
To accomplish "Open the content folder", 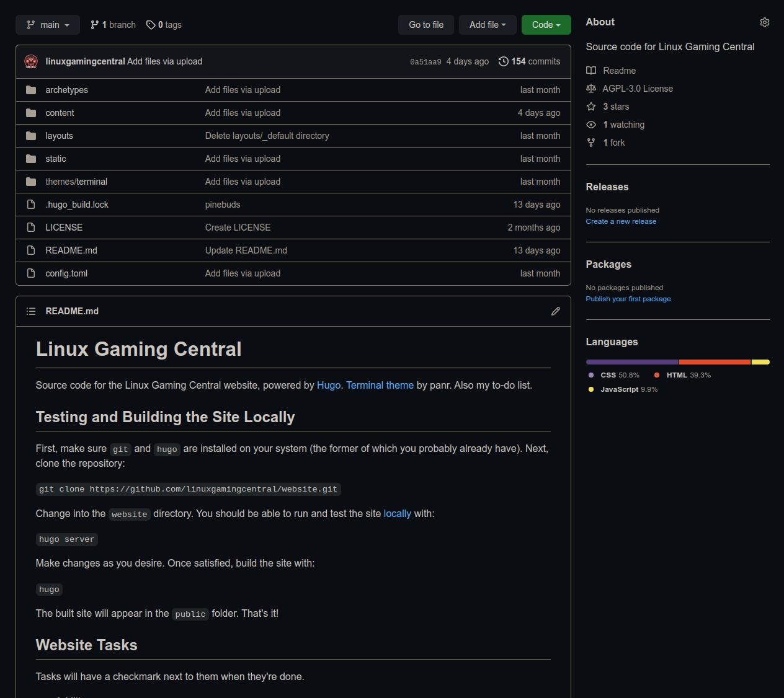I will point(60,113).
